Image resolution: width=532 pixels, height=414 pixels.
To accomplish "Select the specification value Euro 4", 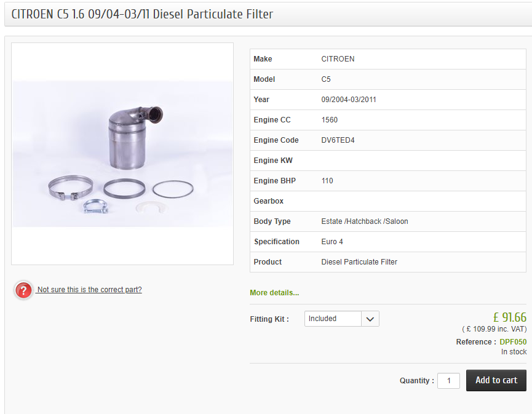I will (332, 242).
